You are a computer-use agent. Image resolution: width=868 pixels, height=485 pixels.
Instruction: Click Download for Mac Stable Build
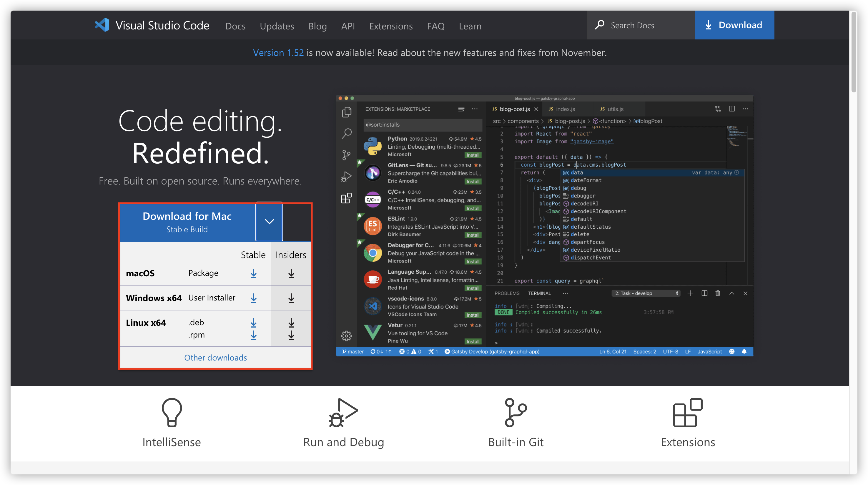click(187, 222)
